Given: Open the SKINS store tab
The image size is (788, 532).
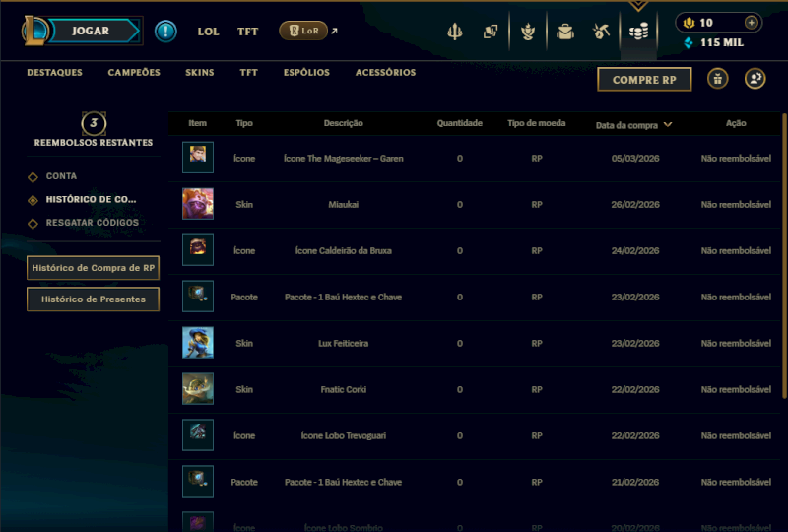Looking at the screenshot, I should 200,72.
